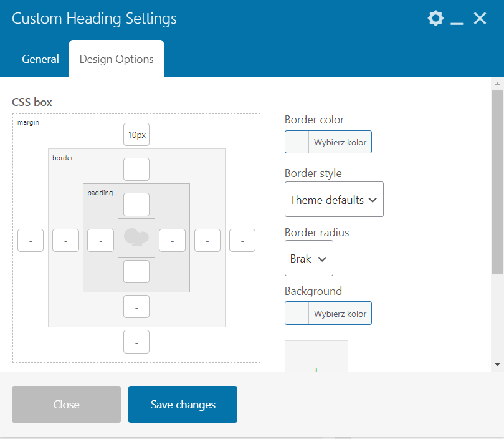Click the border top input field

coord(136,170)
